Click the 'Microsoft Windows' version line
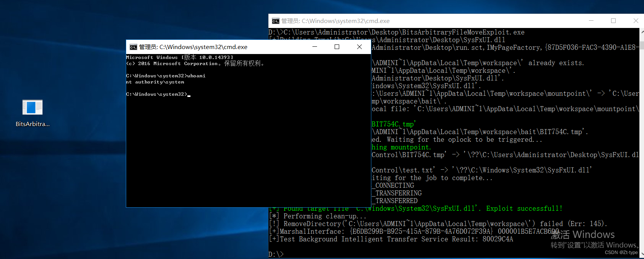This screenshot has width=644, height=259. click(x=180, y=57)
